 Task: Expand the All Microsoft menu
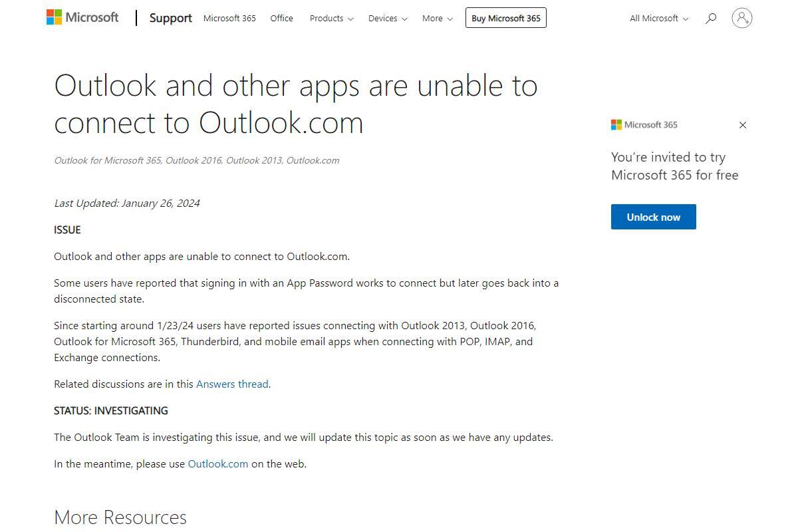click(x=659, y=19)
